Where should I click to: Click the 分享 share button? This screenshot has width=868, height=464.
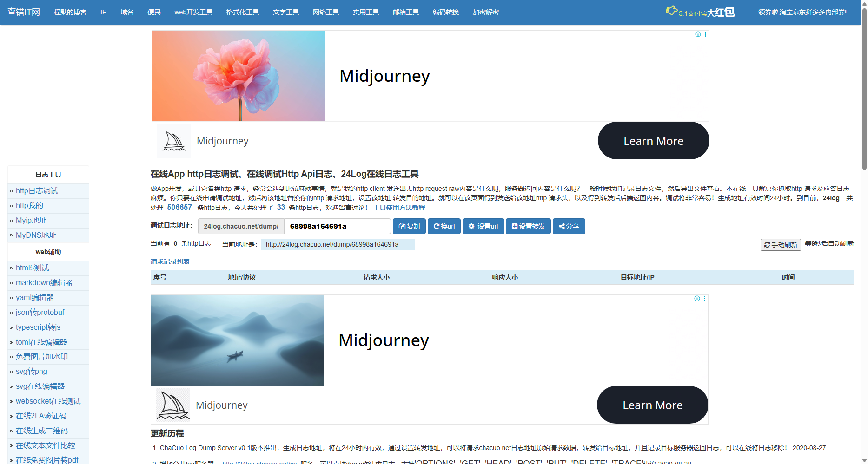(569, 226)
